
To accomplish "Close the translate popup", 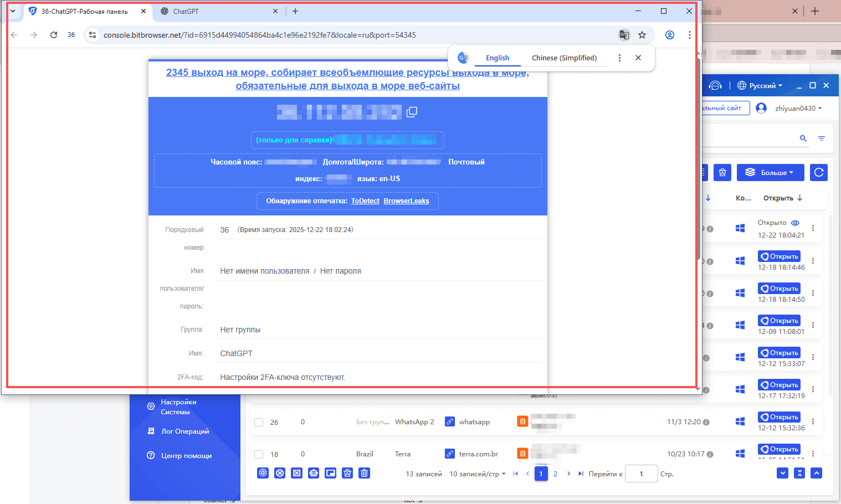I will tap(638, 58).
